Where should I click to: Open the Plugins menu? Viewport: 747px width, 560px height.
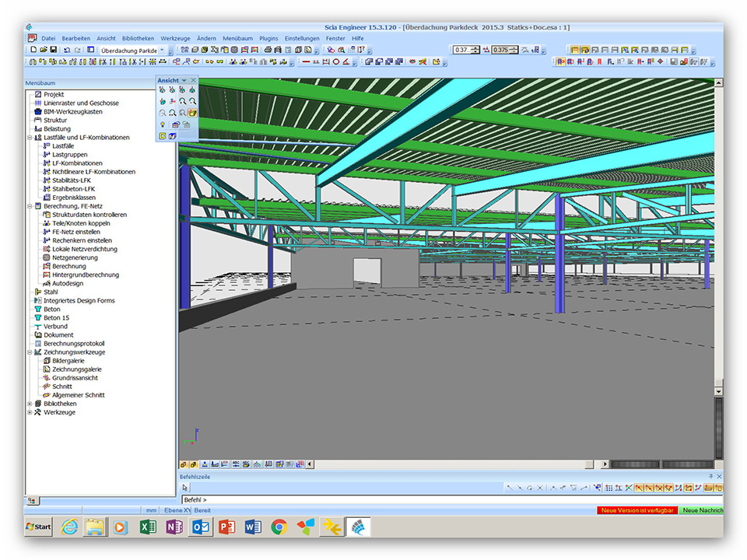pos(268,38)
